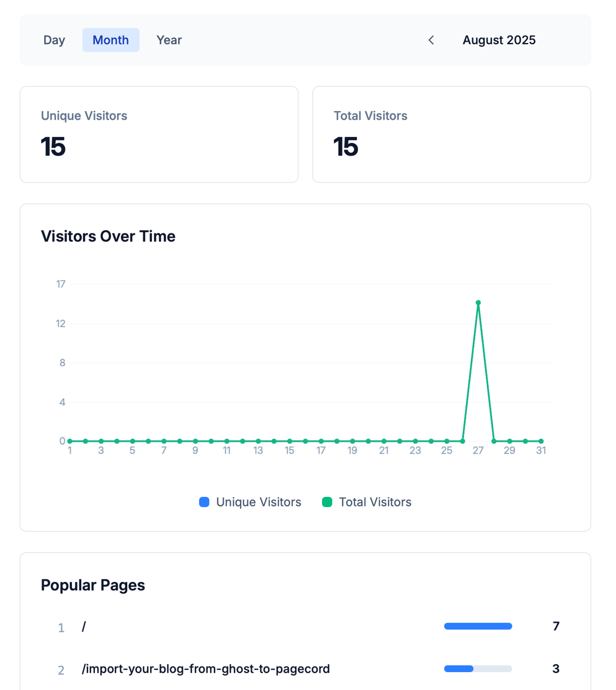Click the chart data point for day 31
This screenshot has height=690, width=616.
(x=541, y=441)
